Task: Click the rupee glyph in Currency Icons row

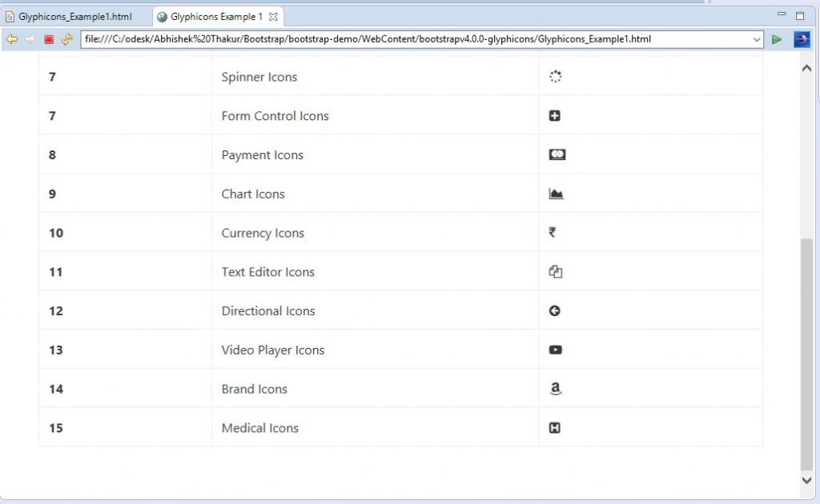Action: (x=554, y=232)
